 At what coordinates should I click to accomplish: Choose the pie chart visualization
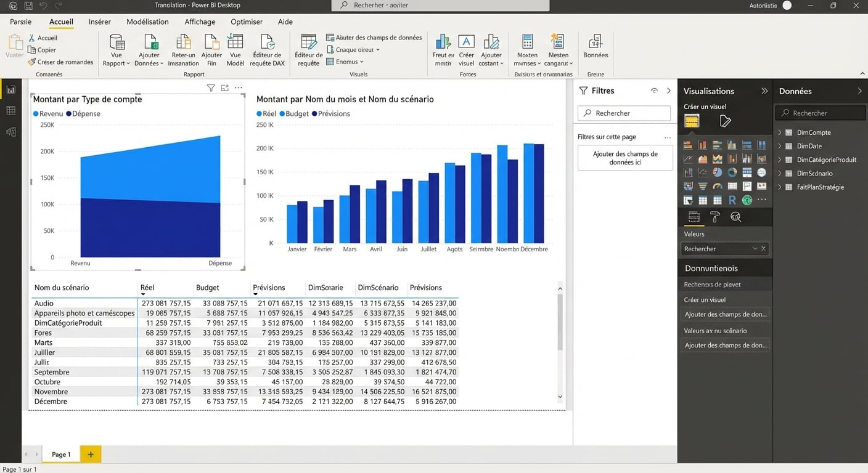tap(718, 172)
